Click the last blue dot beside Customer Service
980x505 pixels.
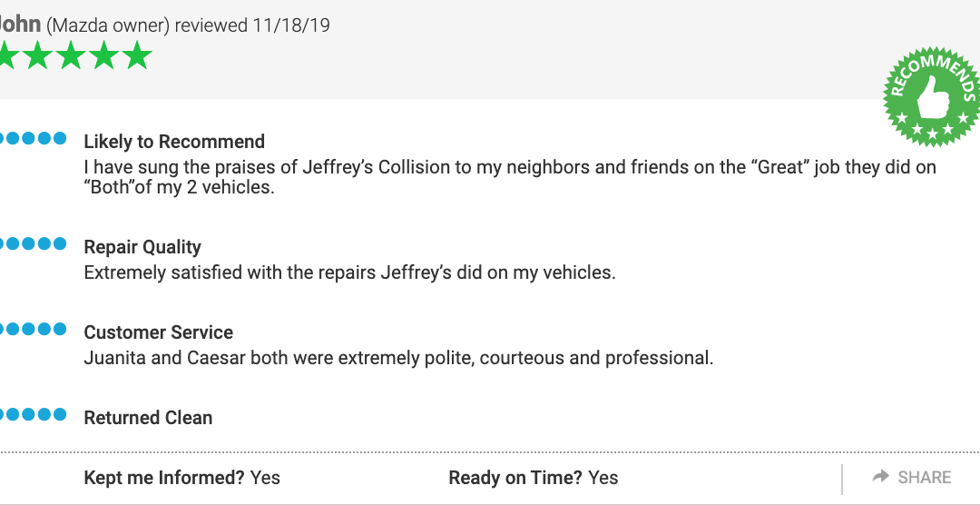click(x=59, y=329)
